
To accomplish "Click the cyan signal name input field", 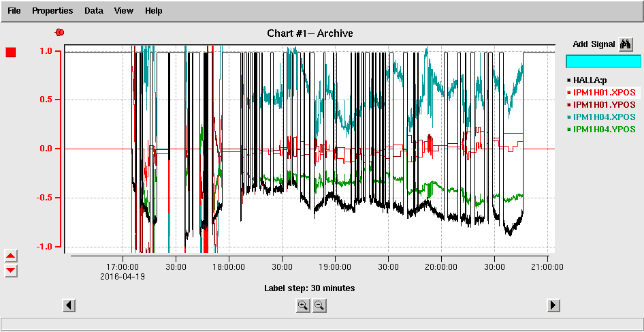I will click(x=603, y=61).
